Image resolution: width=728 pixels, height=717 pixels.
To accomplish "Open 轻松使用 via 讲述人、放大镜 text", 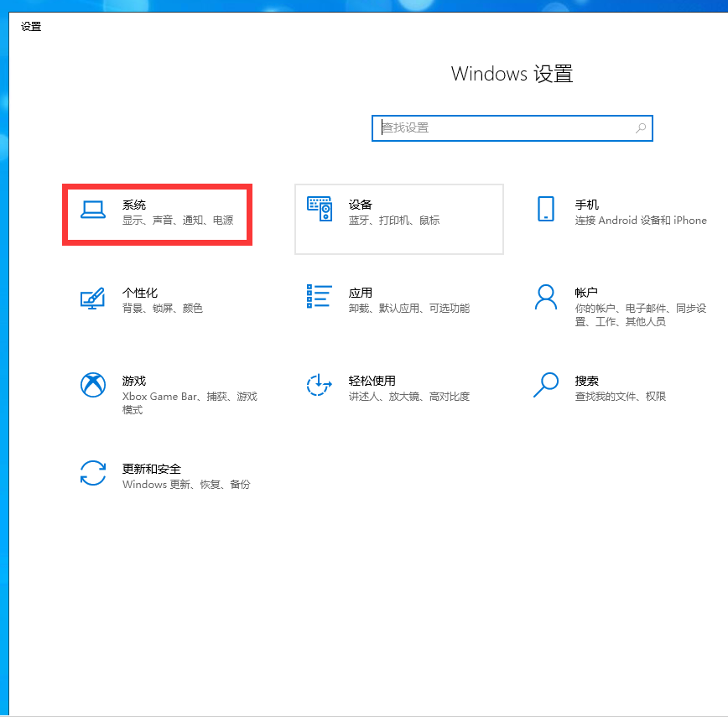I will [409, 397].
